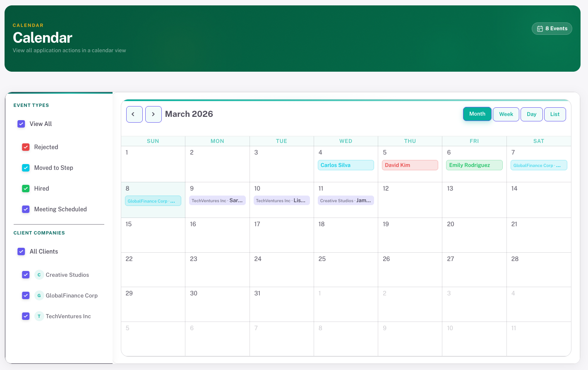Navigate to the previous month
The width and height of the screenshot is (588, 370).
[134, 114]
